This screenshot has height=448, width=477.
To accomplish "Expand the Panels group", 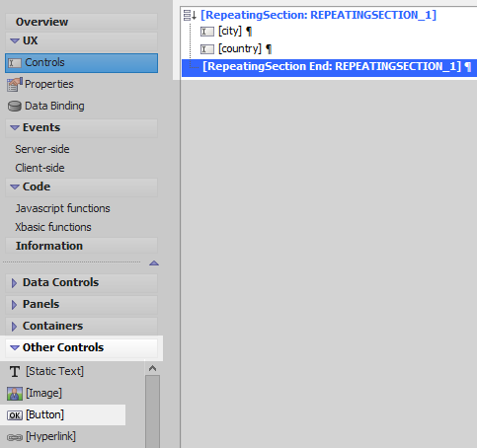I will pyautogui.click(x=14, y=305).
